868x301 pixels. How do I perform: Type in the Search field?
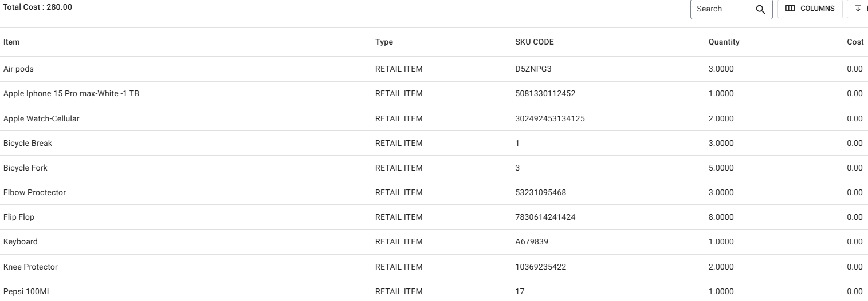(x=723, y=9)
